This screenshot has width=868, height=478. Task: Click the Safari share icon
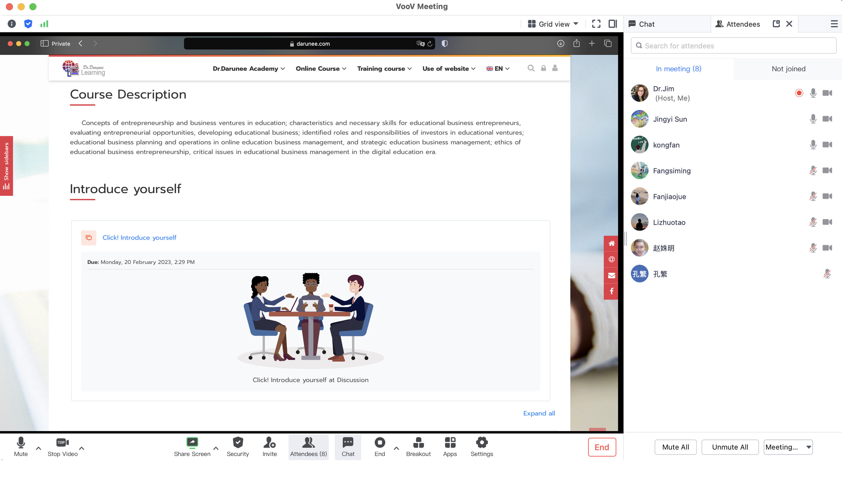577,43
